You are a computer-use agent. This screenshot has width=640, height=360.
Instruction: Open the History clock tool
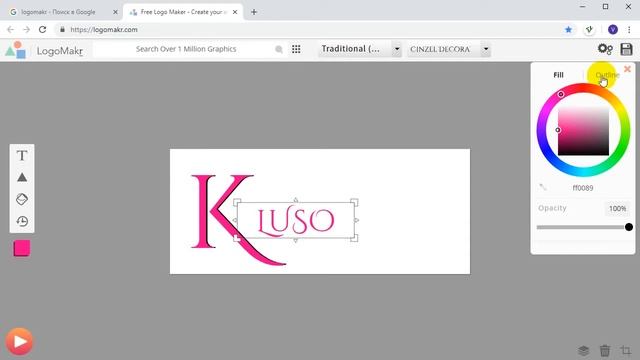coord(22,221)
